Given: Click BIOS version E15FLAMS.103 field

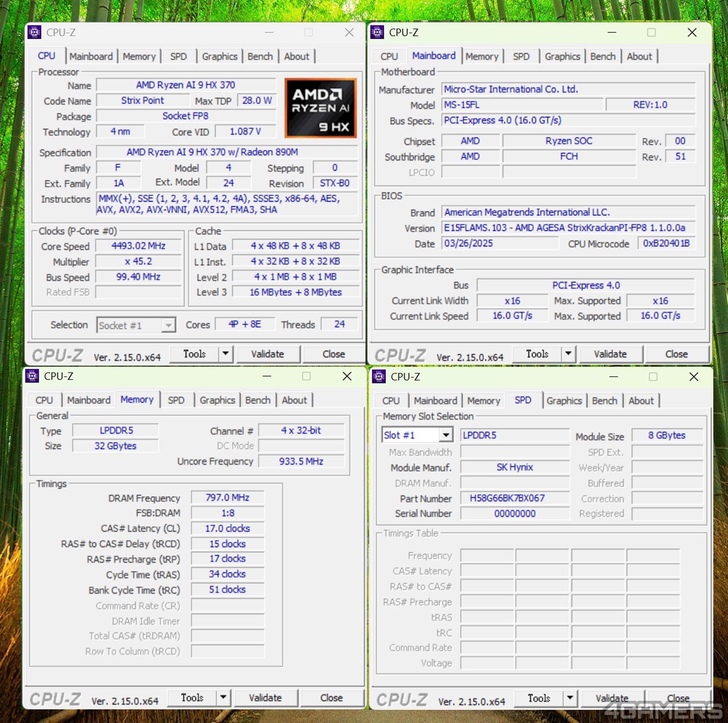Looking at the screenshot, I should 568,228.
